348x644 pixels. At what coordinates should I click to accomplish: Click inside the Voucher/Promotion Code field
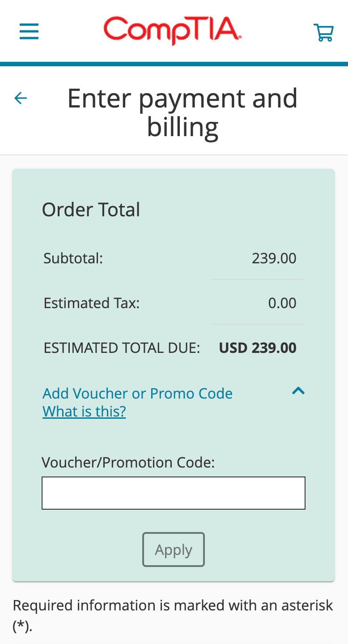click(x=174, y=493)
